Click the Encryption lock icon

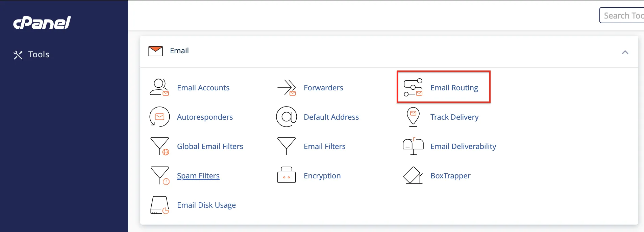click(x=287, y=175)
